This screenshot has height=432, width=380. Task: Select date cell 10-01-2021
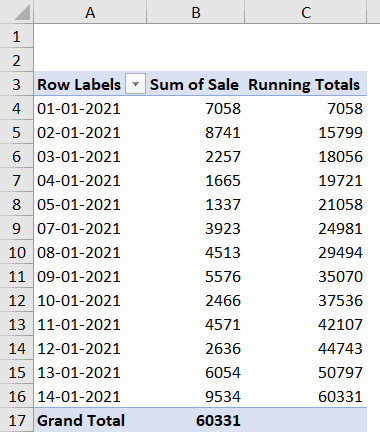click(90, 300)
